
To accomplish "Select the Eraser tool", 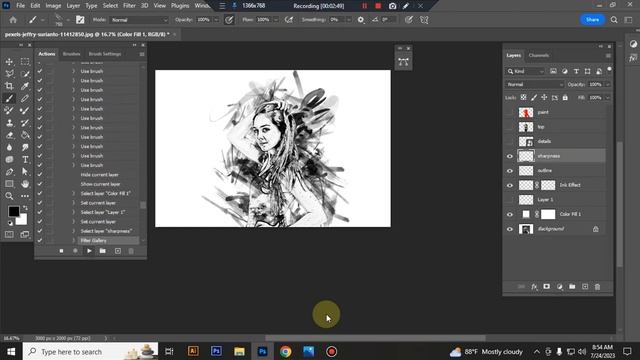I will [9, 135].
